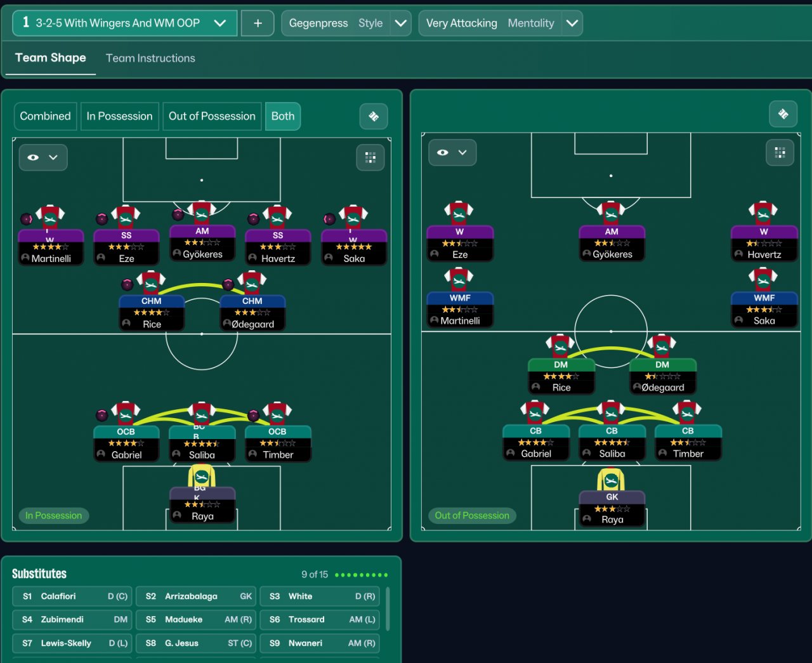Select substitute S3 White
The width and height of the screenshot is (812, 663).
[x=320, y=596]
